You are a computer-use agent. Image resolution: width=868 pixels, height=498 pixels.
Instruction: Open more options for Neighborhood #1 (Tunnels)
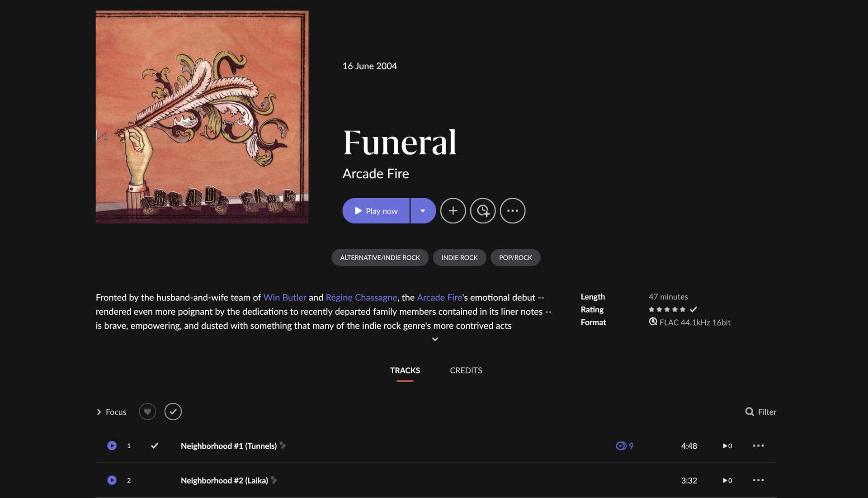(x=759, y=446)
